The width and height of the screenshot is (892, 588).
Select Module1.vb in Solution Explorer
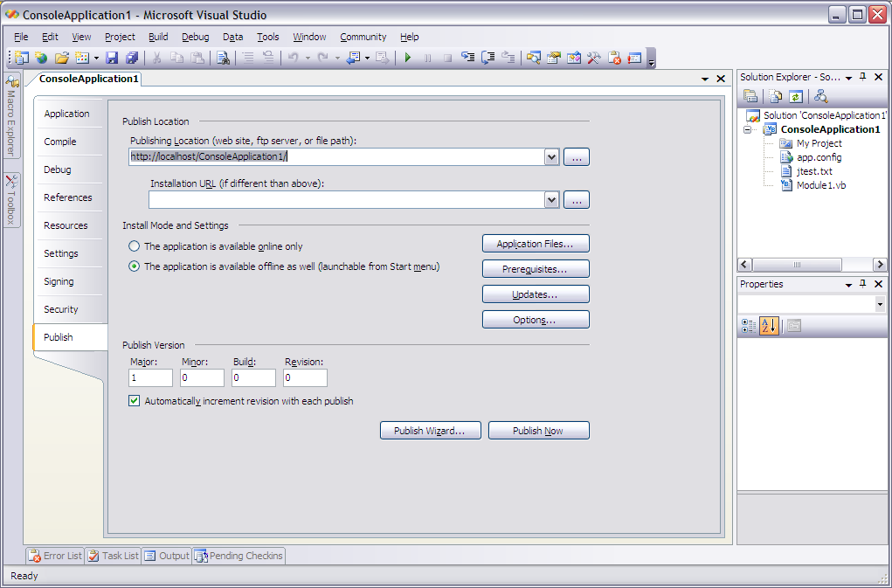[x=821, y=185]
